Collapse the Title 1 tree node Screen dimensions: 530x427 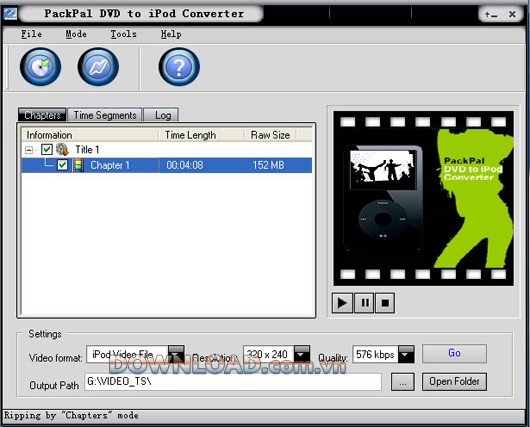(29, 150)
